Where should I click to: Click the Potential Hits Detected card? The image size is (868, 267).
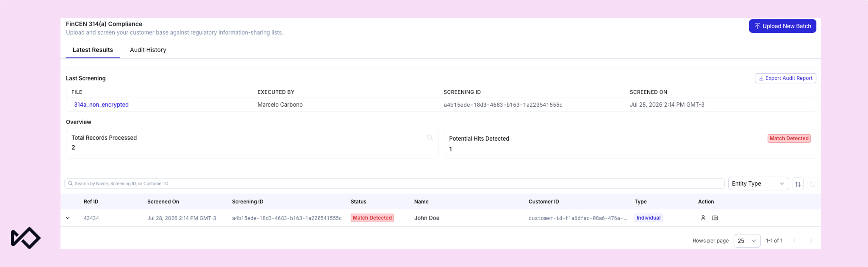pos(630,144)
